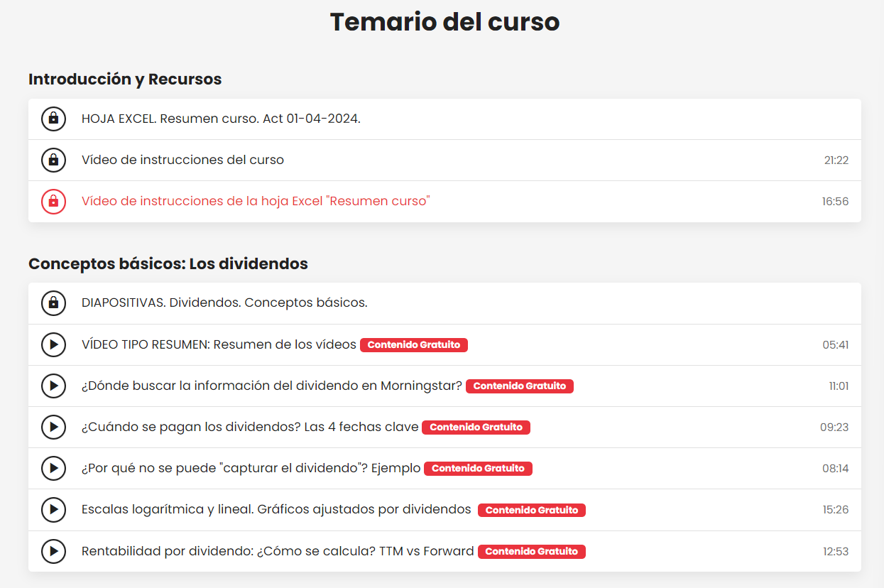The height and width of the screenshot is (588, 884).
Task: Click Contenido Gratuito badge on Rentabilidad por dividendo row
Action: click(x=532, y=552)
